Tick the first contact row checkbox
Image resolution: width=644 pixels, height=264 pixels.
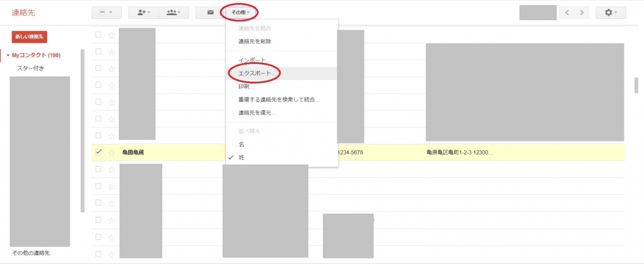coord(98,35)
